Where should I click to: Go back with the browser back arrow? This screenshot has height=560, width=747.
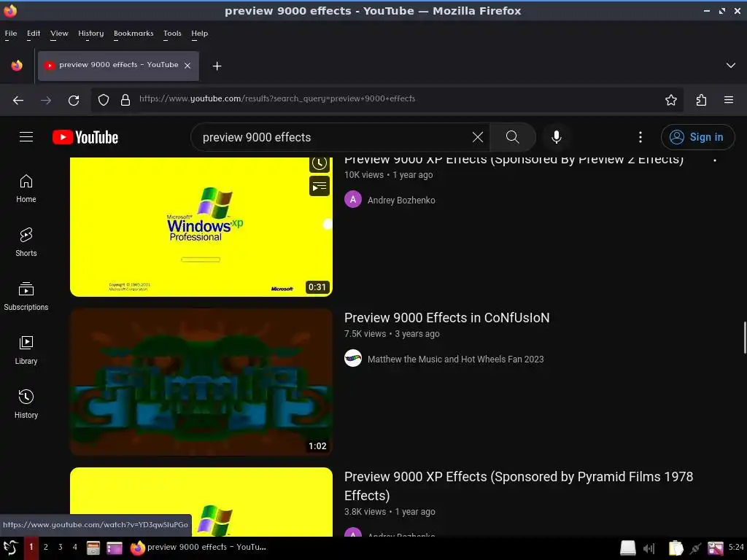tap(18, 100)
